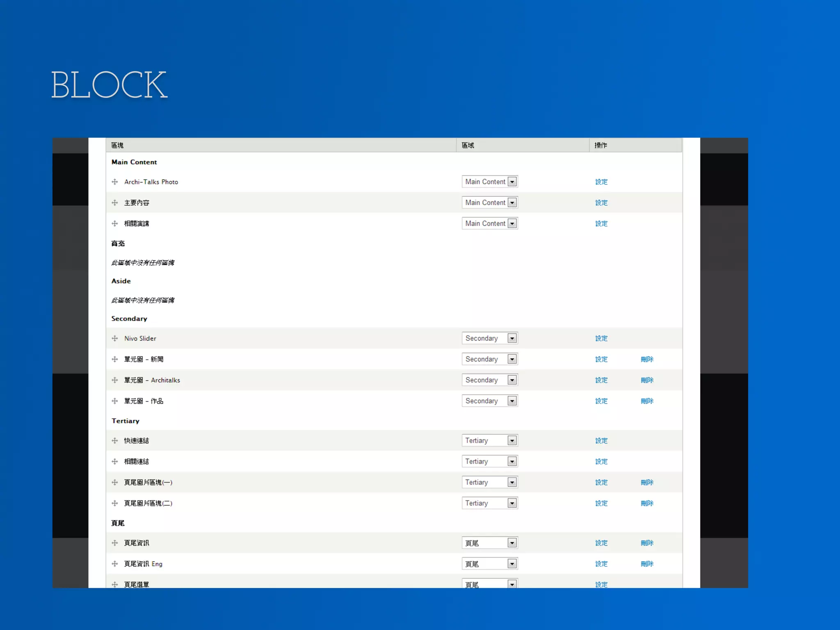
Task: Open region dropdown for Archi-Talks Photo
Action: click(x=490, y=182)
